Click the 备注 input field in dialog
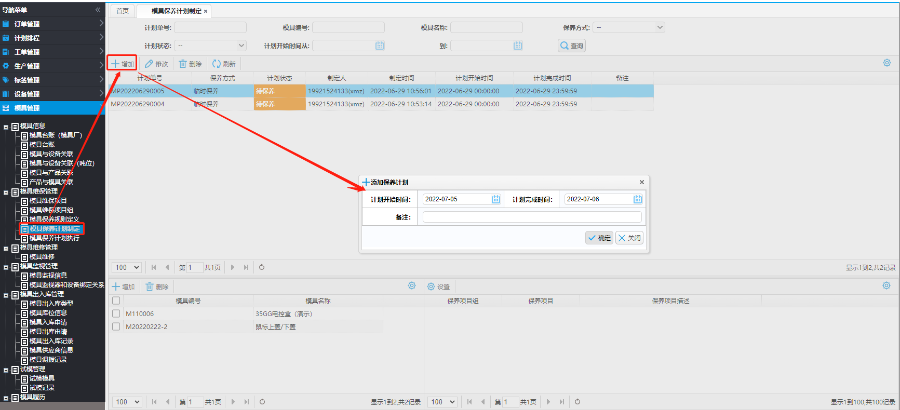The width and height of the screenshot is (900, 410). point(530,216)
